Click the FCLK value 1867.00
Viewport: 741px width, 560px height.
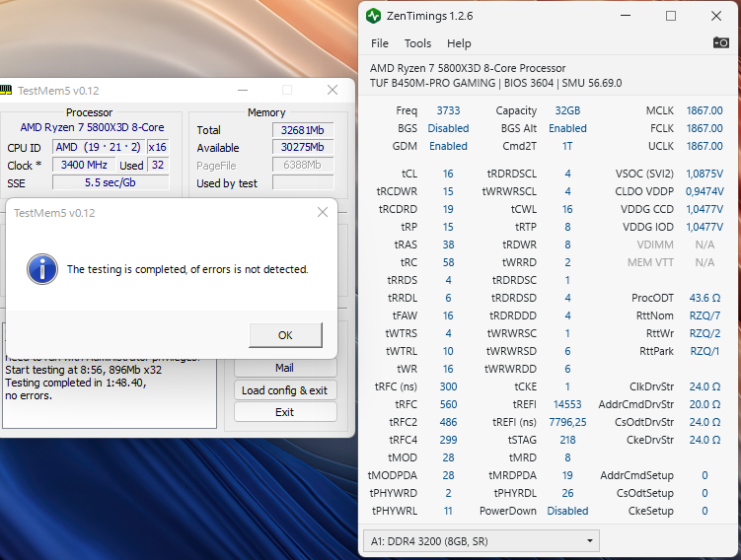(704, 128)
